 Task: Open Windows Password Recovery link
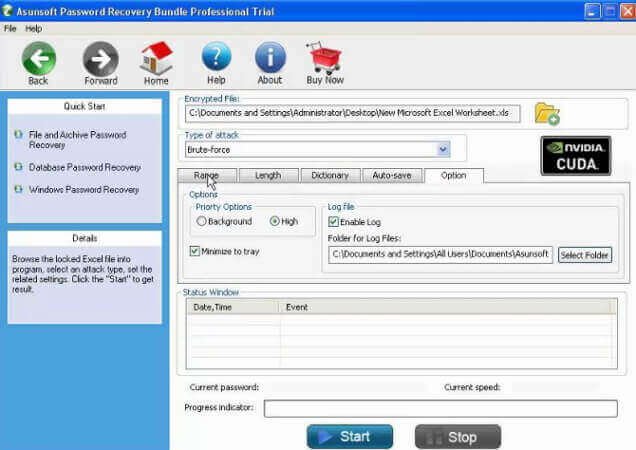pyautogui.click(x=84, y=189)
